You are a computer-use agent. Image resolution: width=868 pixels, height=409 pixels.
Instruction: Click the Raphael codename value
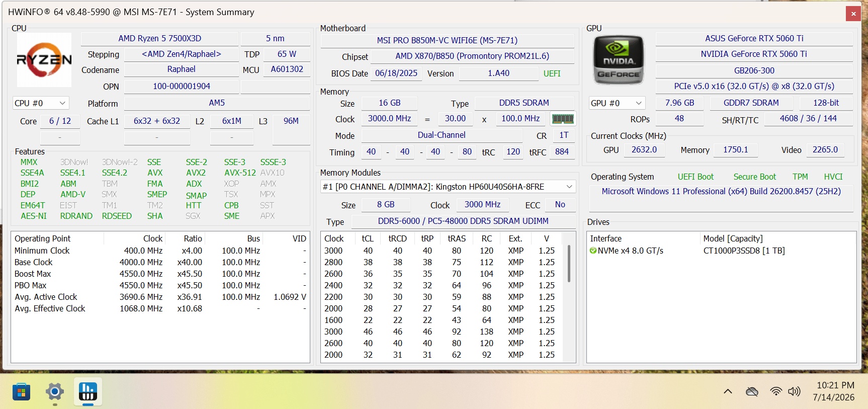click(181, 69)
